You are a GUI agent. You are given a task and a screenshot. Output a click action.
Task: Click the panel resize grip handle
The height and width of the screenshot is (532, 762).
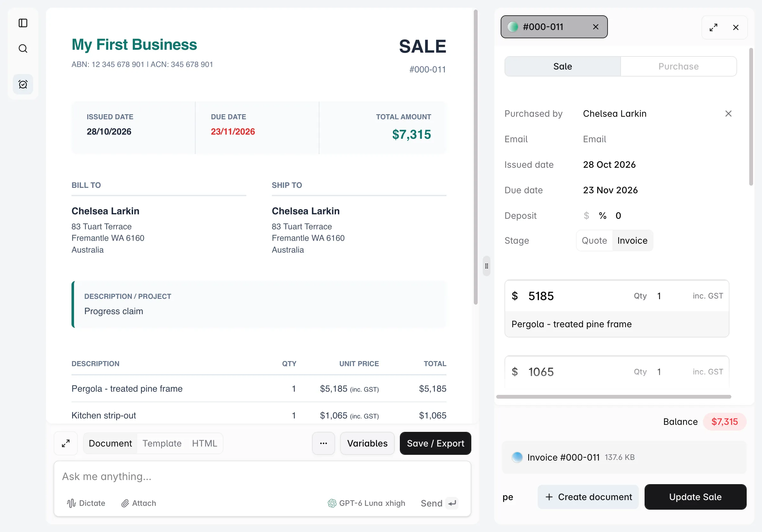[487, 266]
